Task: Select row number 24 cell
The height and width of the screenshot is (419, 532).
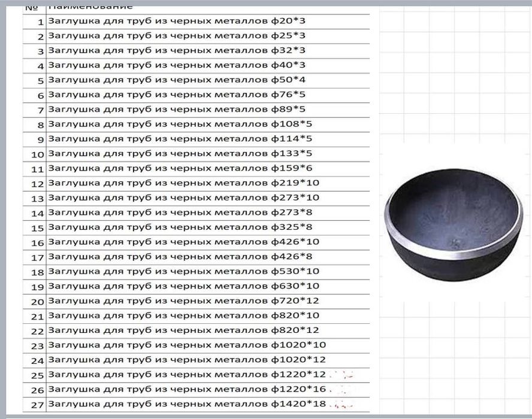Action: [x=35, y=361]
